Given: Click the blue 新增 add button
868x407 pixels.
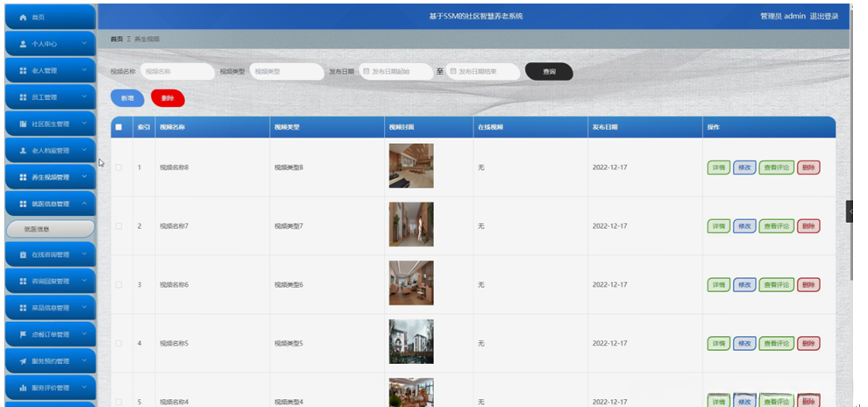Looking at the screenshot, I should click(x=127, y=98).
